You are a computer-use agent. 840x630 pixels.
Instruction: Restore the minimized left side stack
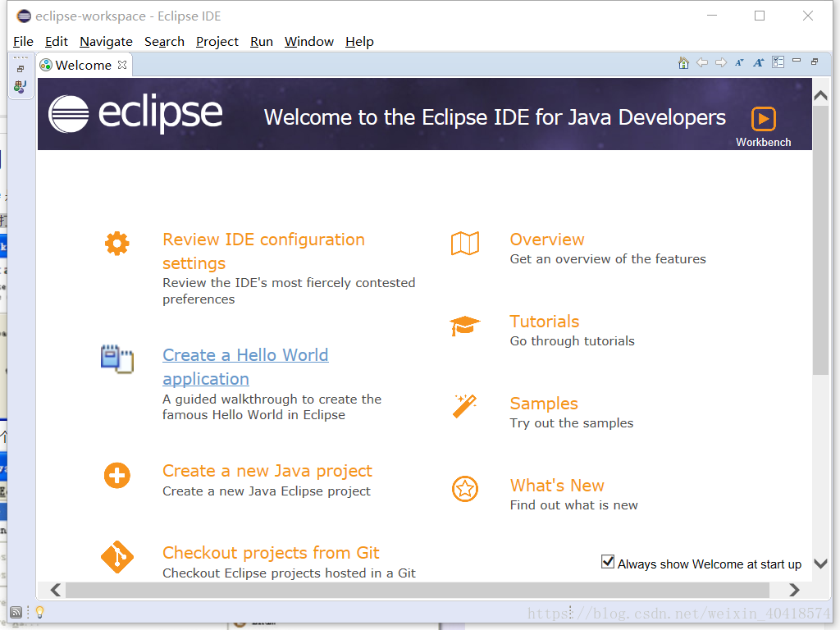[x=21, y=69]
